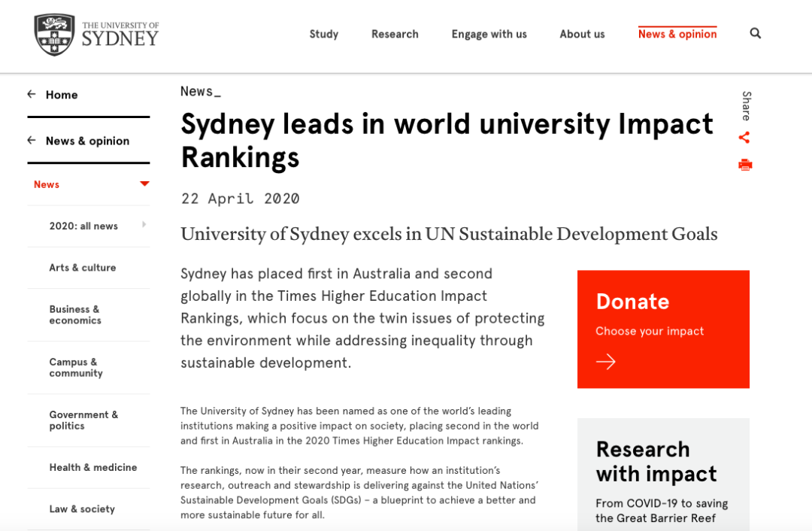Viewport: 812px width, 531px height.
Task: Open the Research with impact card
Action: 663,475
